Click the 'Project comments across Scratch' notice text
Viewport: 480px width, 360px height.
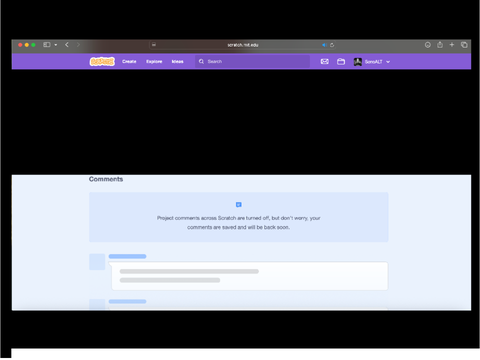pos(239,222)
